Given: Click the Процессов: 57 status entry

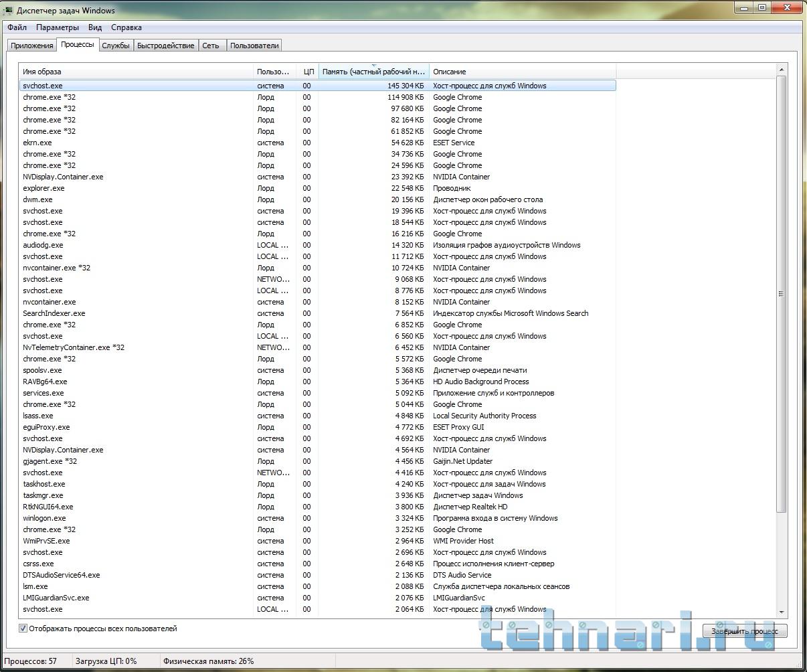Looking at the screenshot, I should [31, 661].
